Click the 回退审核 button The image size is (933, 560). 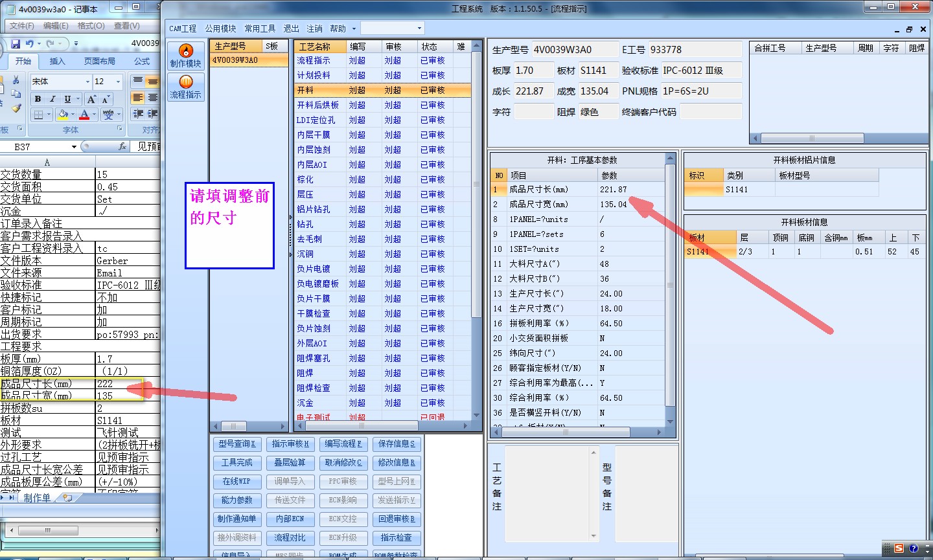[x=397, y=519]
